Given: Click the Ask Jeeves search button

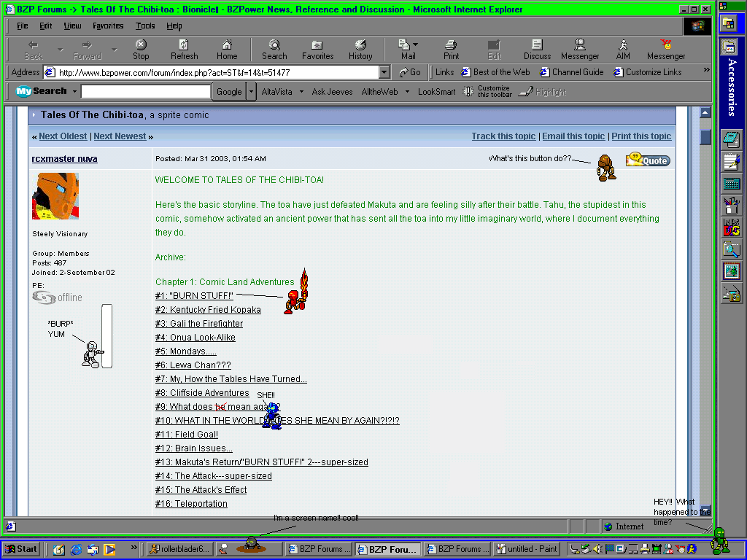Looking at the screenshot, I should [x=332, y=91].
